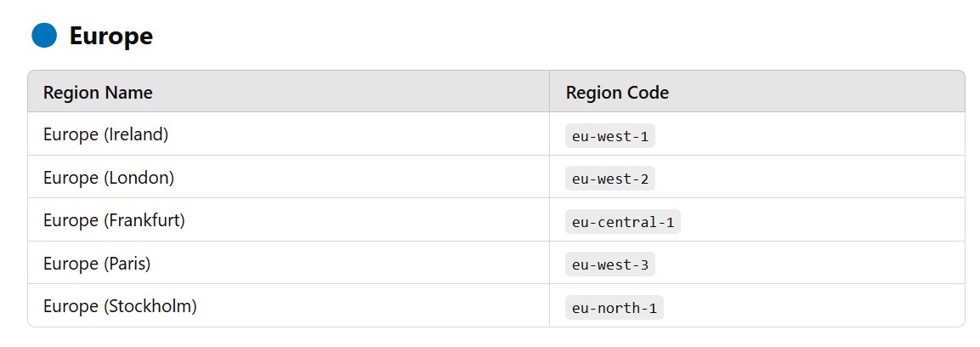This screenshot has width=980, height=347.
Task: Click the blue circle icon beside Europe
Action: (43, 35)
